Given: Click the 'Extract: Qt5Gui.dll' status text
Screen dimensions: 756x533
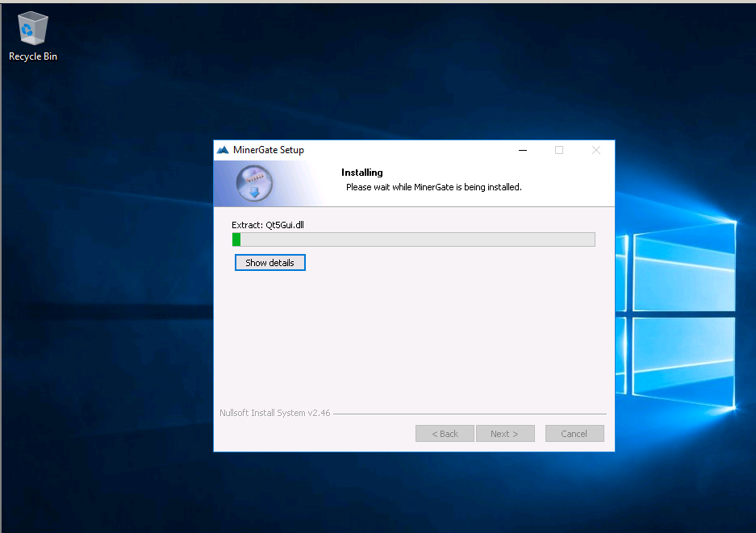Looking at the screenshot, I should (268, 225).
